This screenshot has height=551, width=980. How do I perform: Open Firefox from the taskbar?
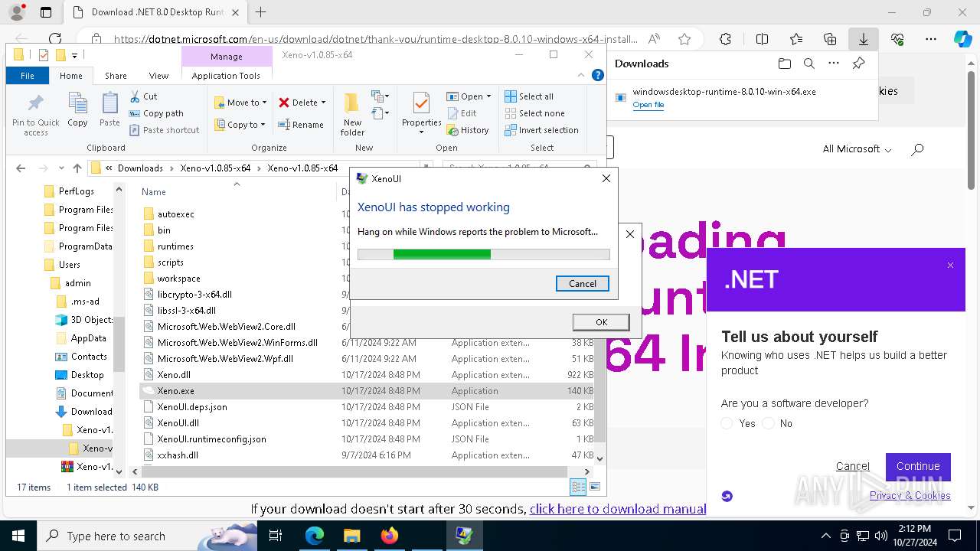[390, 536]
